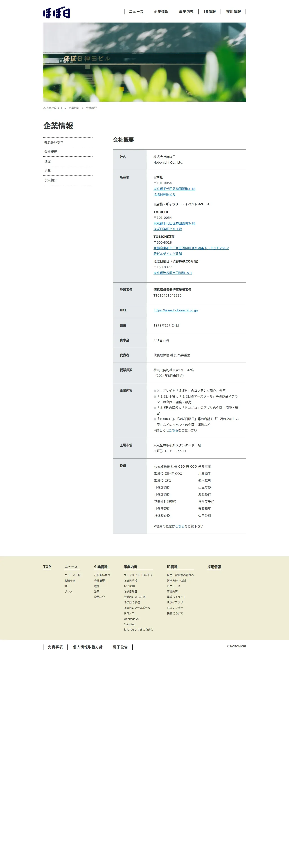This screenshot has height=868, width=289.
Task: Open footer ドコノコ link
Action: [129, 613]
